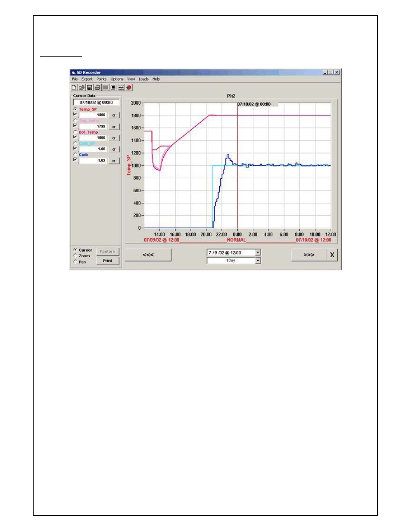
Task: Click the NORMAL label under the chart
Action: click(237, 240)
